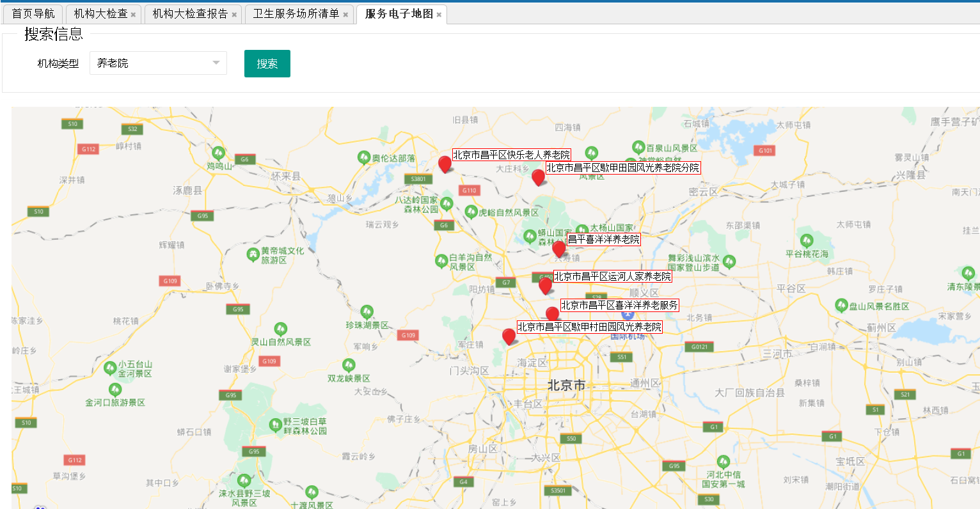This screenshot has width=980, height=509.
Task: Open the 机构类型 dropdown showing 养老院
Action: point(158,63)
